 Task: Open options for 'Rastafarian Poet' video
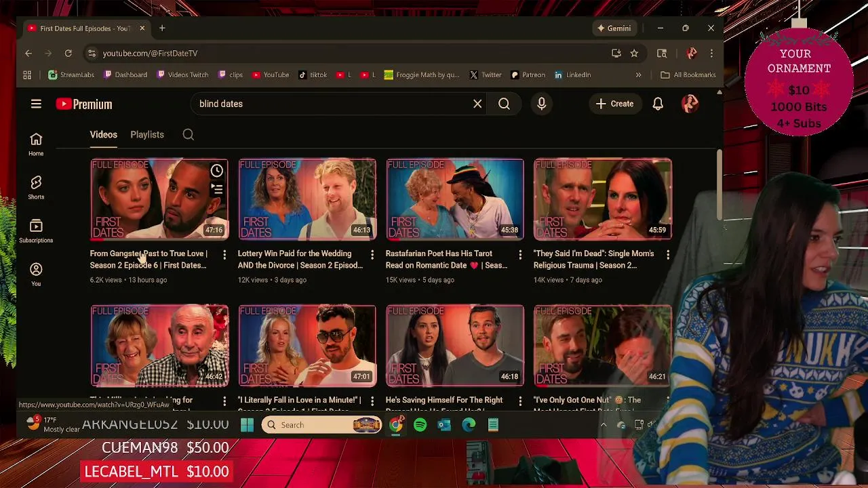coord(520,255)
